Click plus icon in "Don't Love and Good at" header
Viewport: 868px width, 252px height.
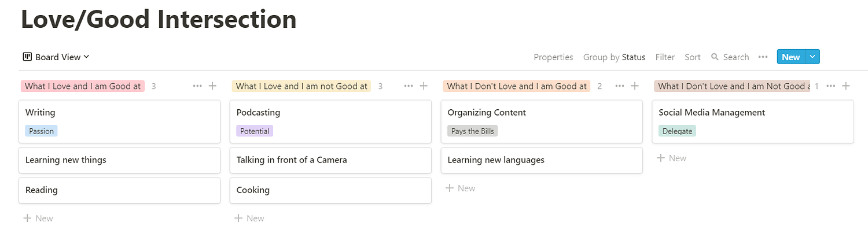pos(635,86)
